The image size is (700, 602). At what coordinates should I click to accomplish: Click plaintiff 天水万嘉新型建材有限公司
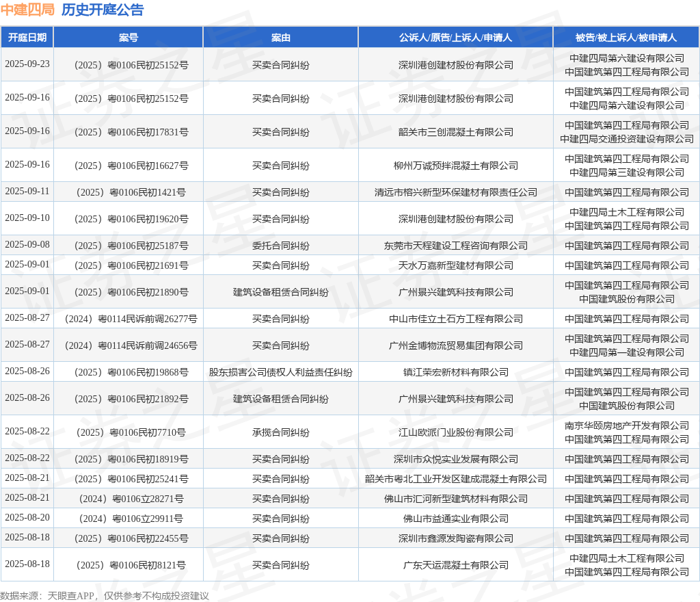coord(456,265)
